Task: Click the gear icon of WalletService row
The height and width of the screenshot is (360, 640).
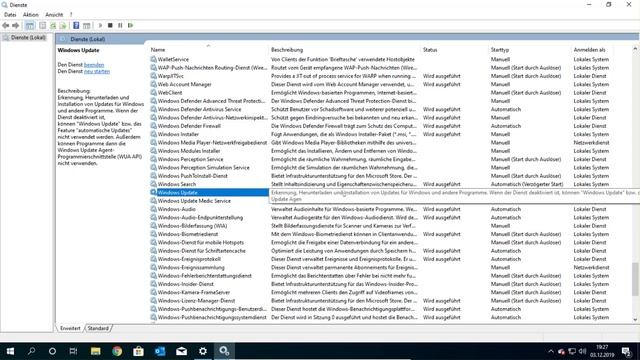Action: [153, 59]
